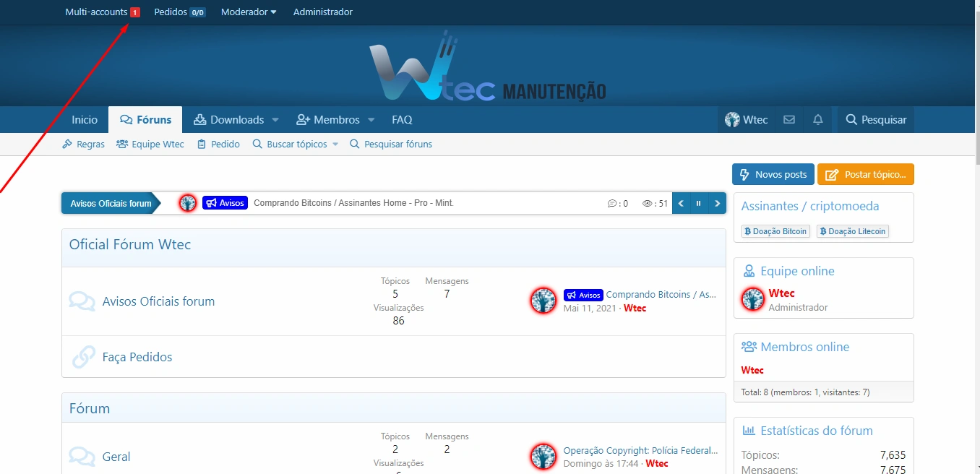Image resolution: width=980 pixels, height=474 pixels.
Task: Click Wtec avatar in Equipe online
Action: click(753, 299)
